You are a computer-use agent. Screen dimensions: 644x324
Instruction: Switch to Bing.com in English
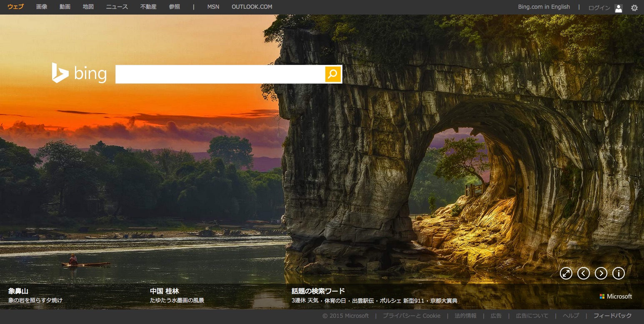point(544,7)
